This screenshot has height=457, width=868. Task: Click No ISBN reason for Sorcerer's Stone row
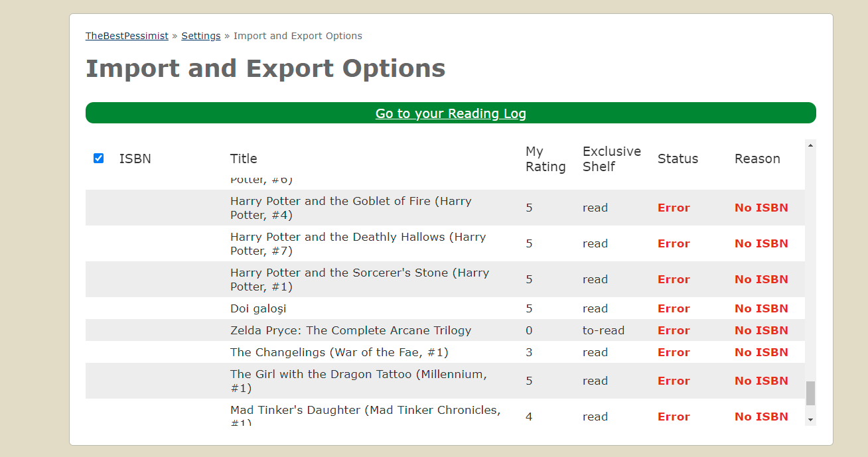point(761,279)
